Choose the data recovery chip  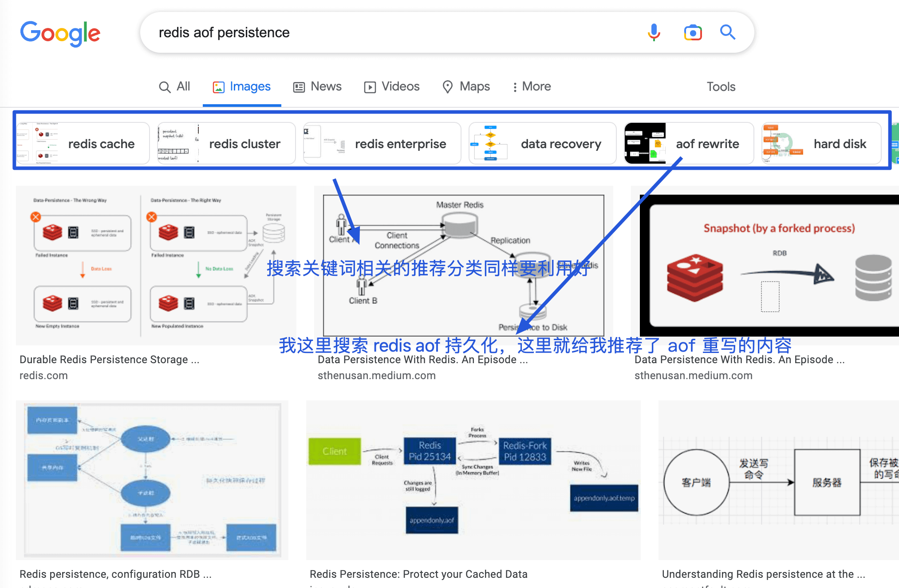point(542,143)
